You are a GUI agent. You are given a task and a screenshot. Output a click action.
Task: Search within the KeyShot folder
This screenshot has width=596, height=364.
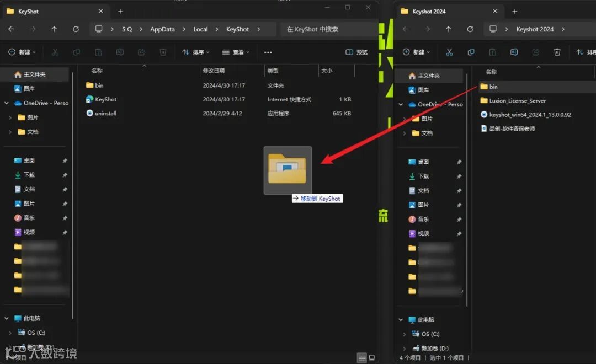(x=329, y=29)
